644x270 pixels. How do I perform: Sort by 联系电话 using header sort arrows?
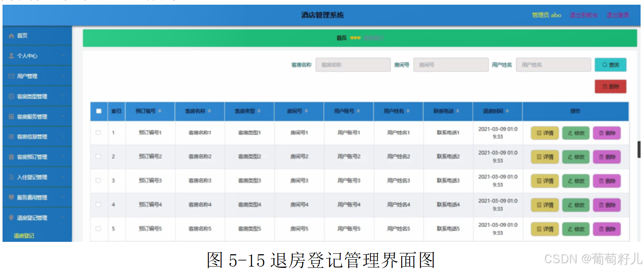457,111
